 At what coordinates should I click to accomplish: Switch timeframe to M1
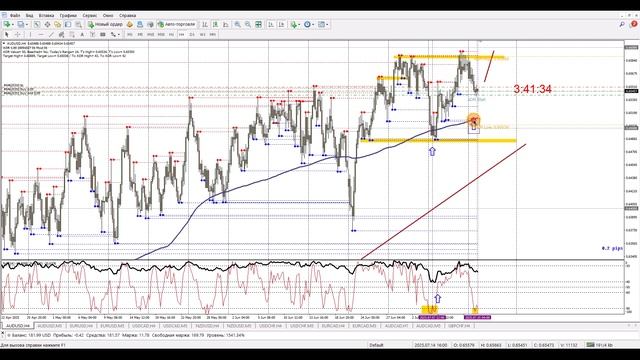coord(129,35)
